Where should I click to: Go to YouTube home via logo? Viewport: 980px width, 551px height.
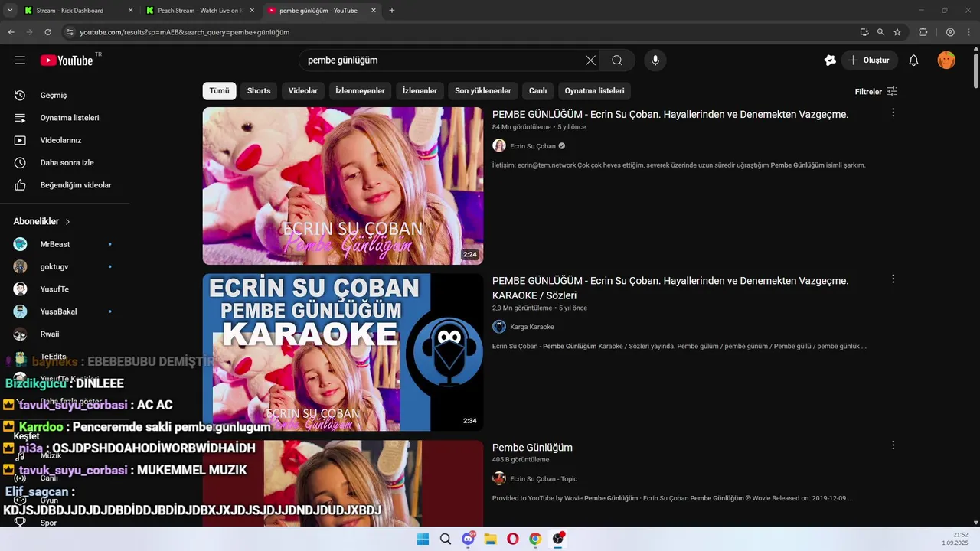tap(67, 60)
